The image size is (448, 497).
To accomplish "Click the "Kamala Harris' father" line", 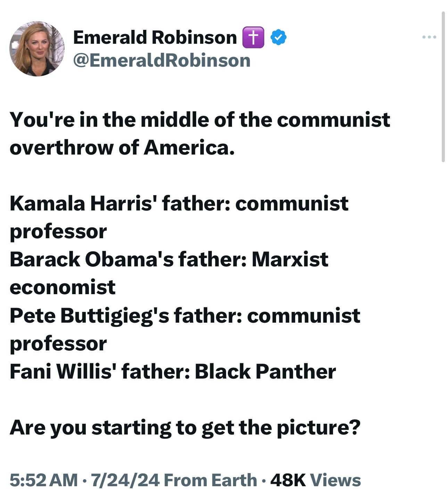I will click(179, 203).
